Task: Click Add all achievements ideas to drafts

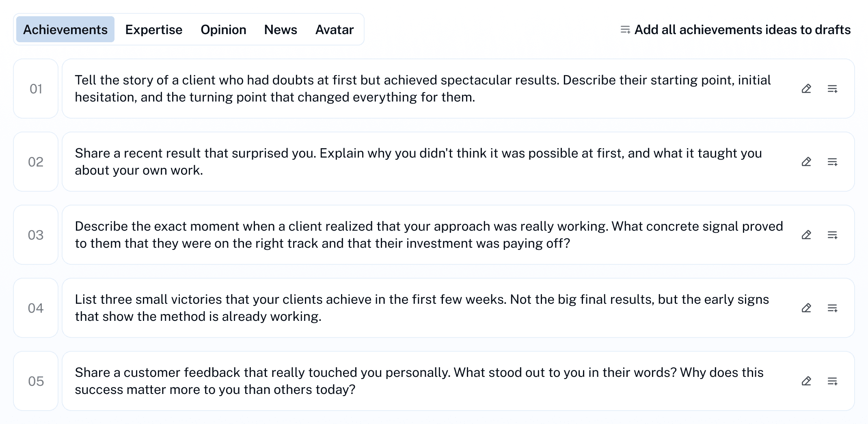Action: pos(736,30)
